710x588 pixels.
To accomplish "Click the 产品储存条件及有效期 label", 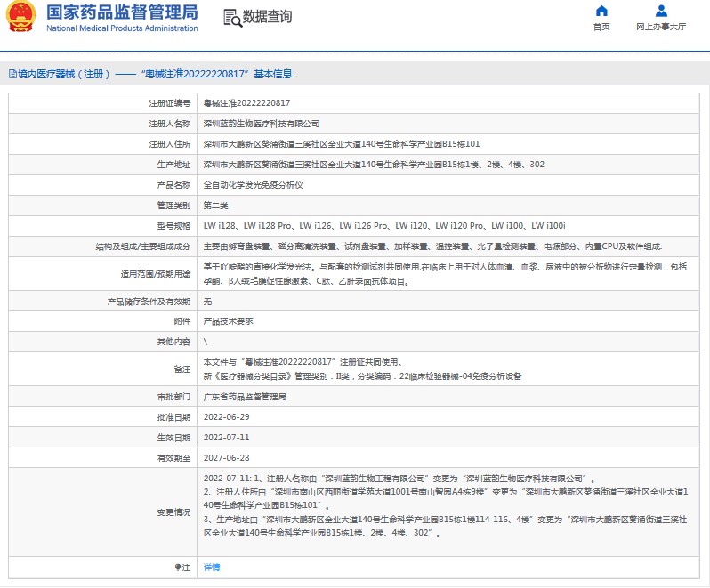I will (x=149, y=302).
